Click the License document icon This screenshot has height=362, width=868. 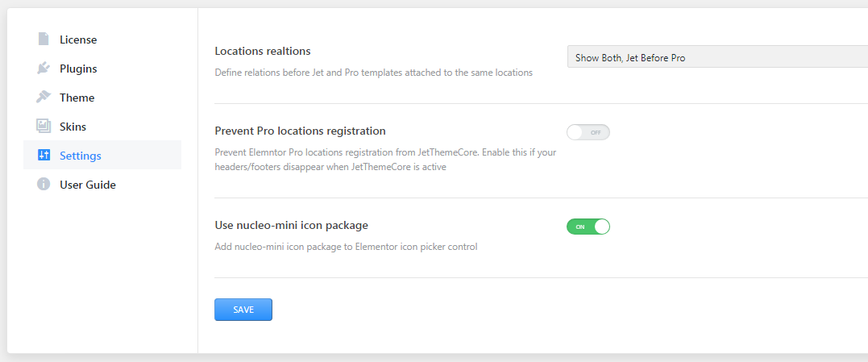[44, 40]
